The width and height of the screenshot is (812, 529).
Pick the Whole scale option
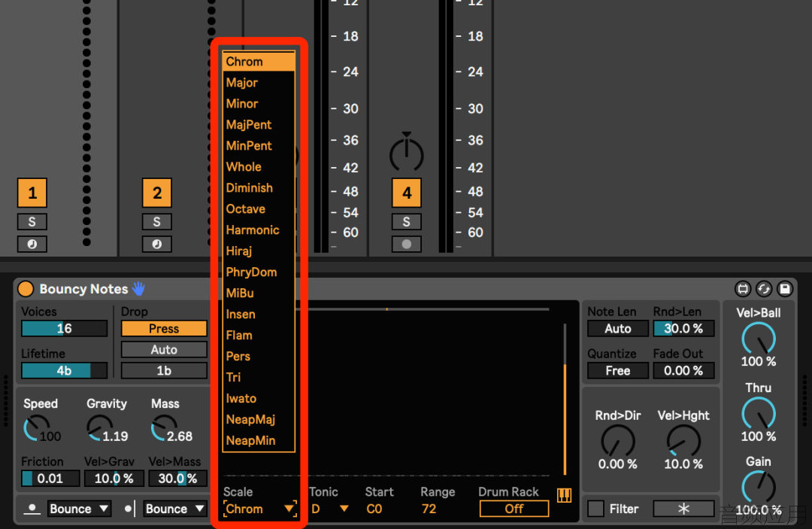coord(259,167)
